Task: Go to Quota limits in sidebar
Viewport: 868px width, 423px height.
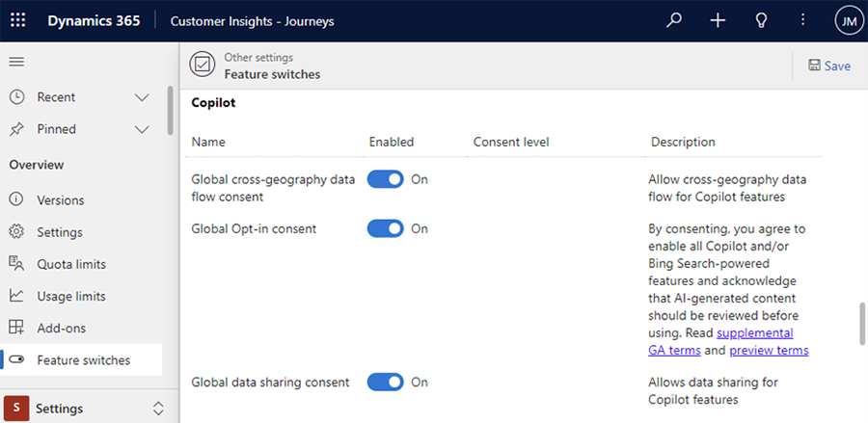Action: [71, 264]
